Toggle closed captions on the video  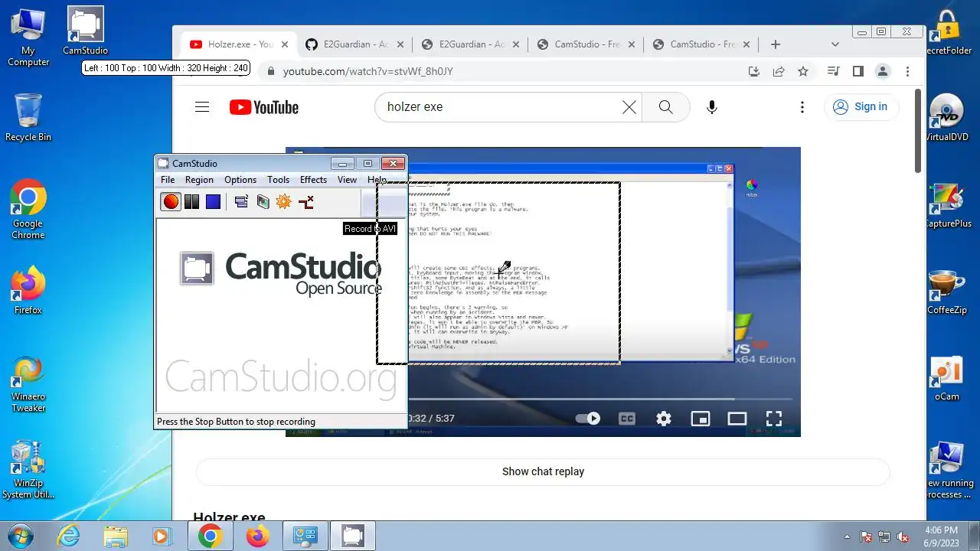627,419
